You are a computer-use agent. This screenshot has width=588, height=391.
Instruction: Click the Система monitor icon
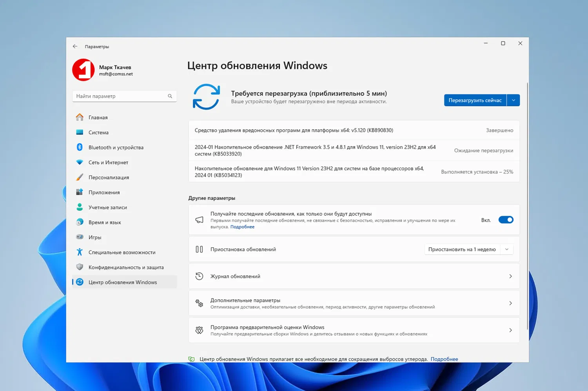pyautogui.click(x=80, y=132)
